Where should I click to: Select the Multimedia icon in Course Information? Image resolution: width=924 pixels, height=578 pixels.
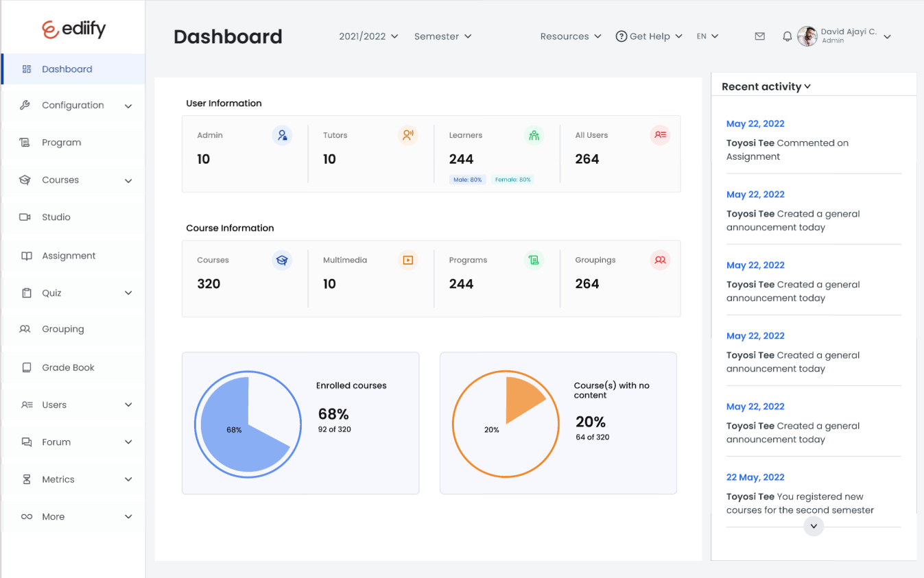click(407, 260)
